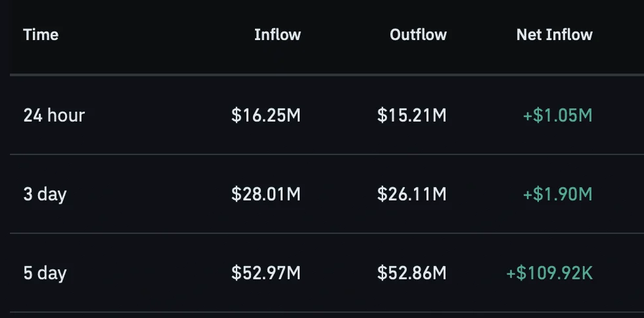Click the $15.21M outflow value

(411, 116)
